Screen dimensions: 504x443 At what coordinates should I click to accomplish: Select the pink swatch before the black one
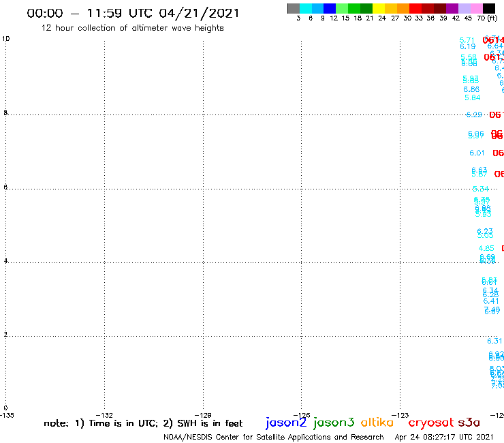476,8
